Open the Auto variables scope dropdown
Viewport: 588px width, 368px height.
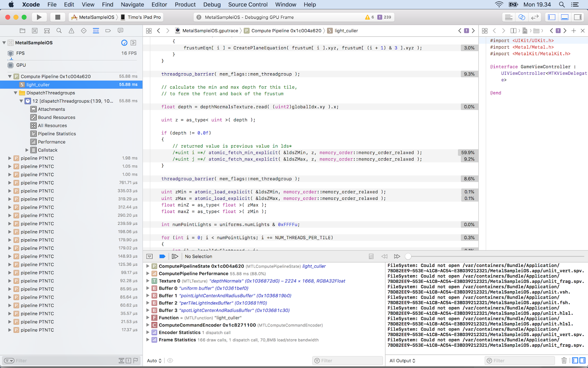click(x=154, y=361)
